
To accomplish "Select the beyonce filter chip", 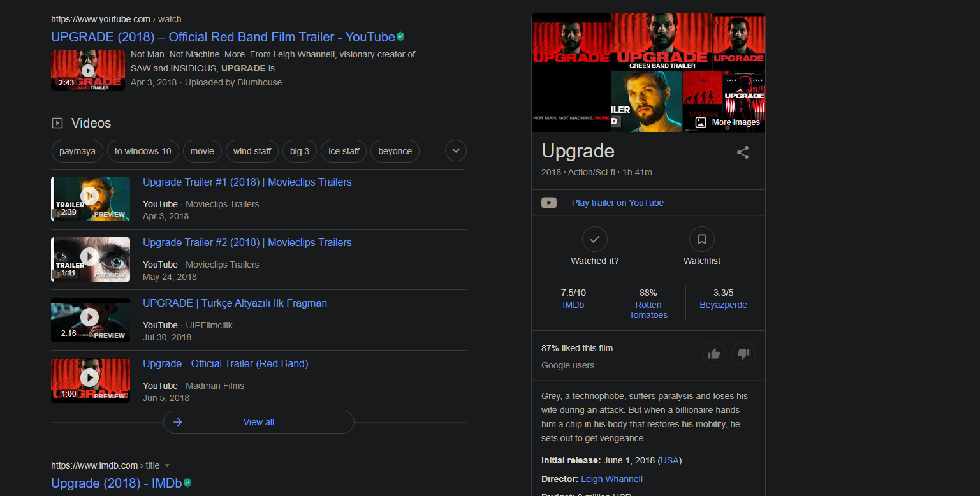I will point(395,151).
